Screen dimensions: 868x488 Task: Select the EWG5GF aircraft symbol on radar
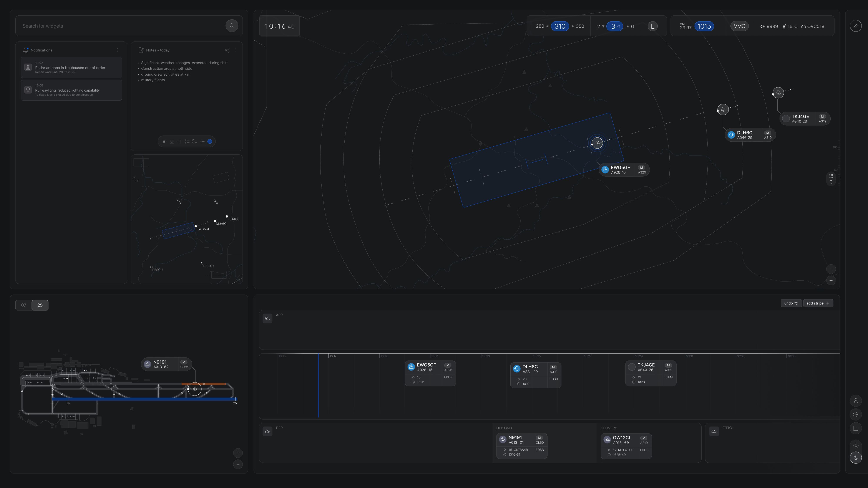[x=597, y=143]
